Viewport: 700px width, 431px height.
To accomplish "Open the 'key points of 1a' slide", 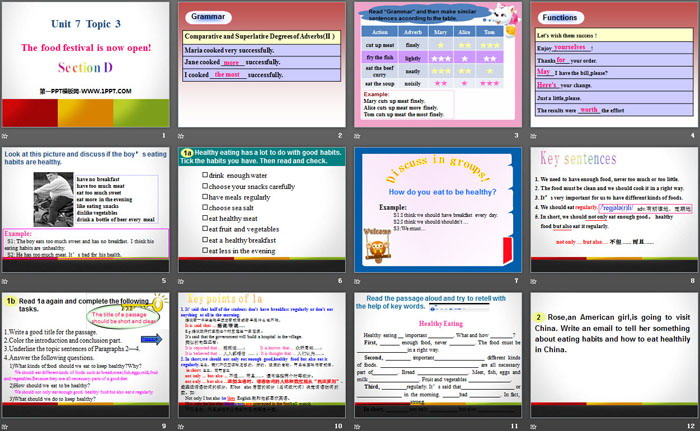I will pos(260,353).
